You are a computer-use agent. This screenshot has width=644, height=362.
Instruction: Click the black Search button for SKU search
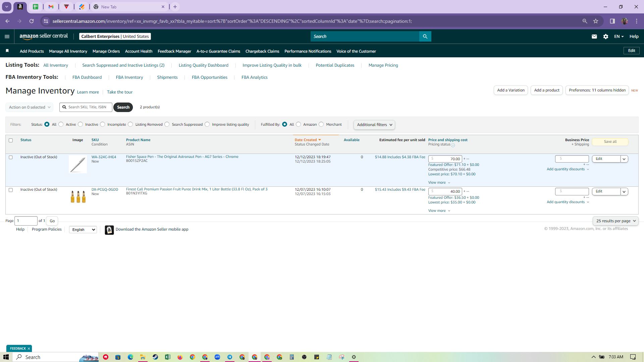pos(123,107)
